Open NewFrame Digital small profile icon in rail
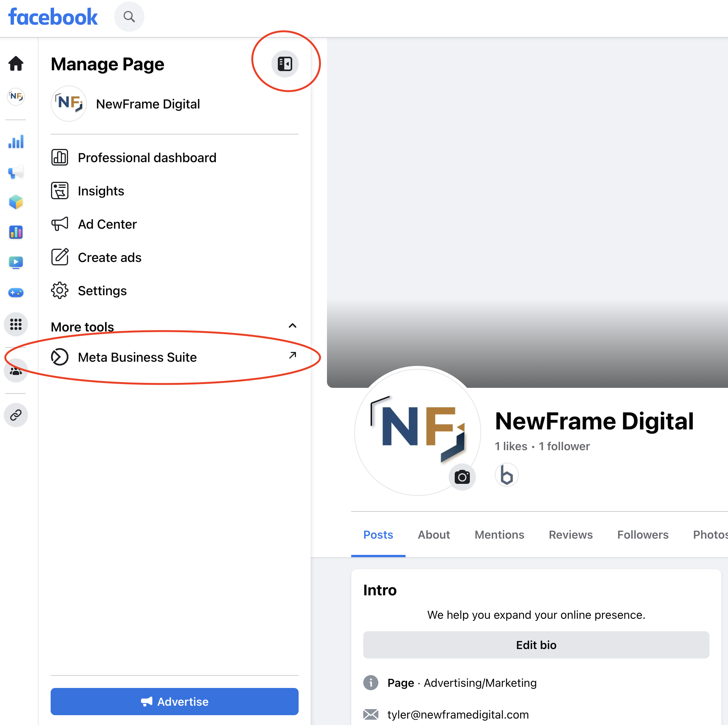 (x=16, y=96)
